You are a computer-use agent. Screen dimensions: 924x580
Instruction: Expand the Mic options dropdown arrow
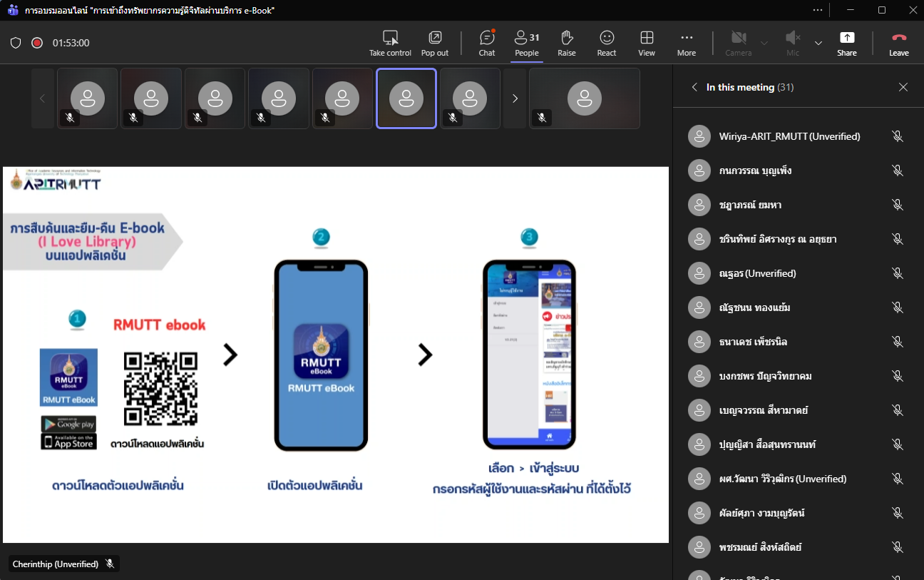click(818, 43)
